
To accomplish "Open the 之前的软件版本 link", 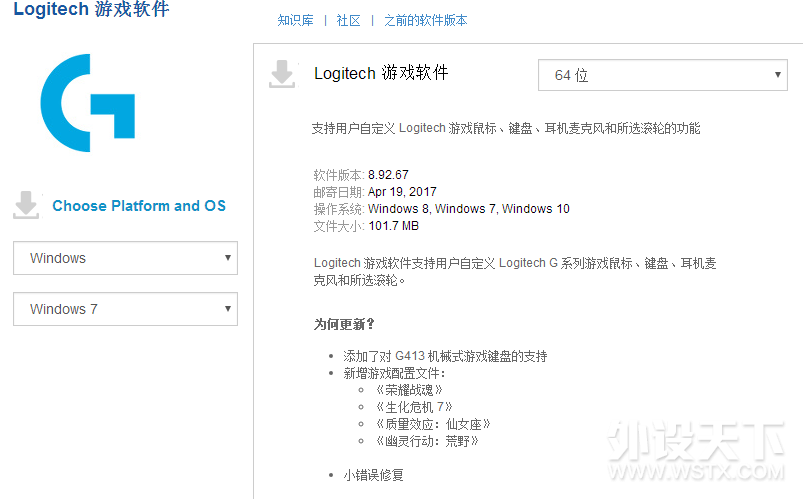I will (x=425, y=20).
